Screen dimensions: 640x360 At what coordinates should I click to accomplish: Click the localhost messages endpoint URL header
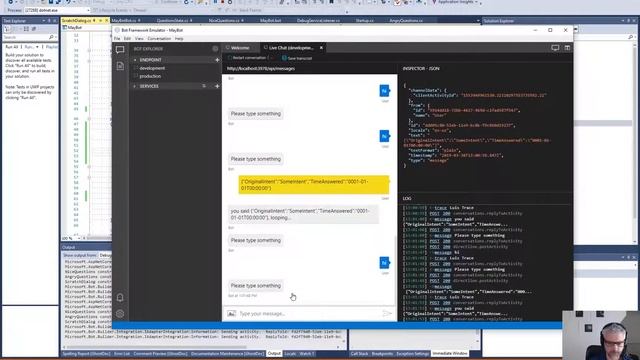261,69
